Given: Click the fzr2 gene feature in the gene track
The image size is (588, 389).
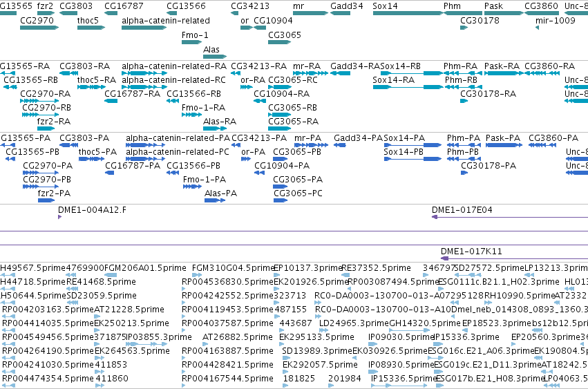Looking at the screenshot, I should tap(46, 13).
